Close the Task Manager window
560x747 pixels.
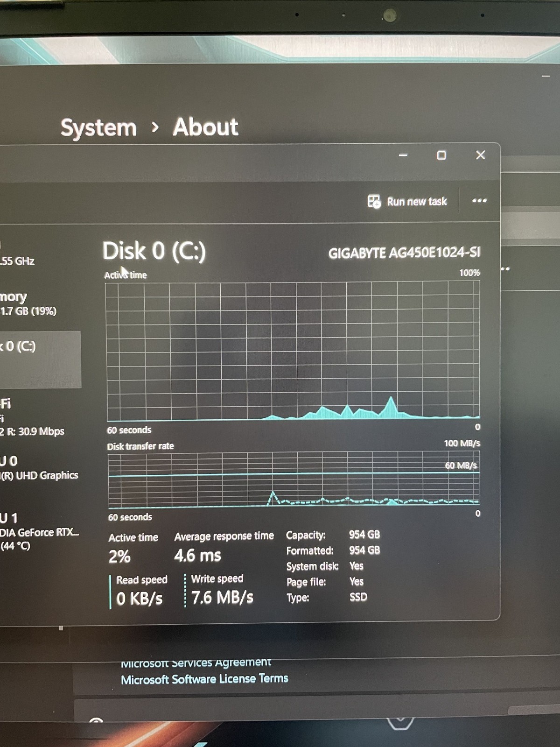480,155
